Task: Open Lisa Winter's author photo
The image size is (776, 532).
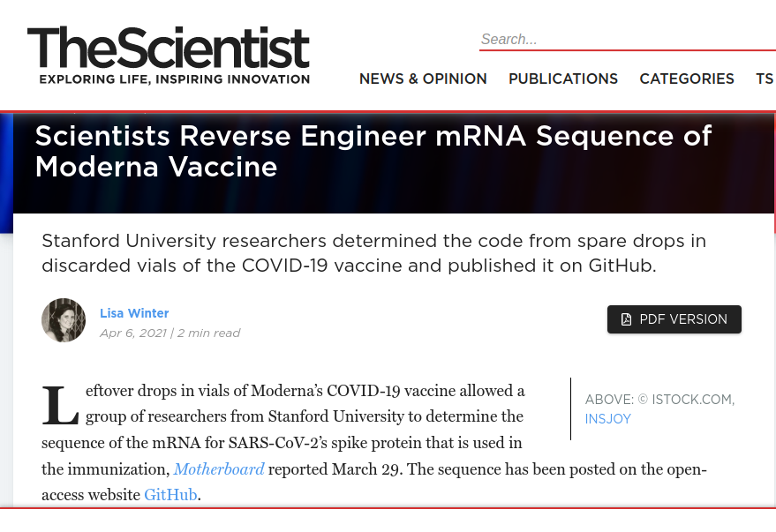Action: [x=64, y=320]
